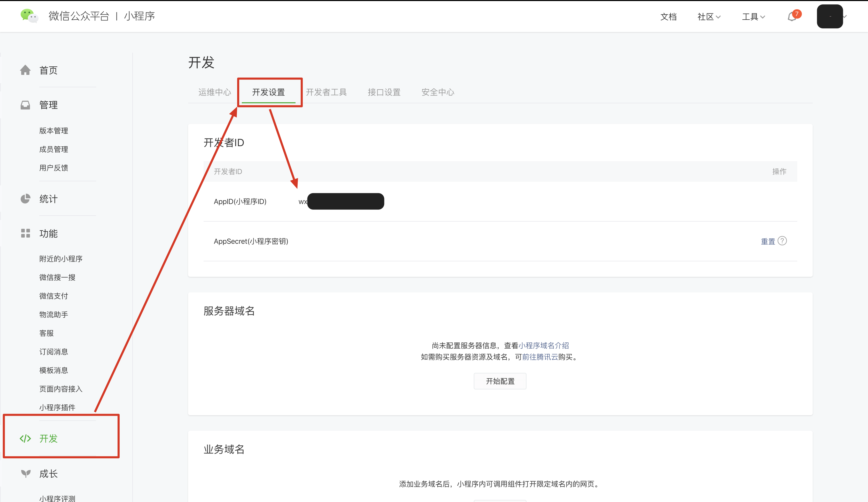The width and height of the screenshot is (868, 502).
Task: Select 微信支付 in the sidebar
Action: [53, 296]
